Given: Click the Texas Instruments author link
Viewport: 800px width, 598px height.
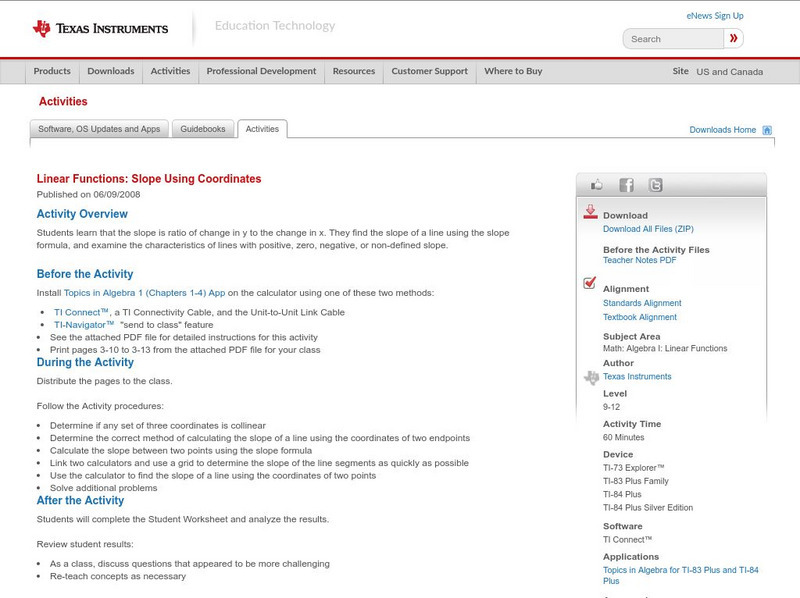Looking at the screenshot, I should coord(637,377).
